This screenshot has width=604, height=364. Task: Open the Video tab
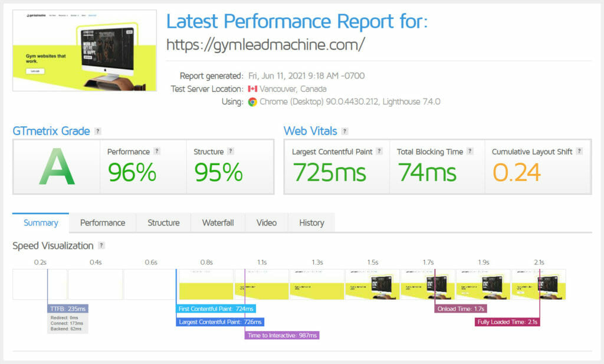(x=266, y=223)
